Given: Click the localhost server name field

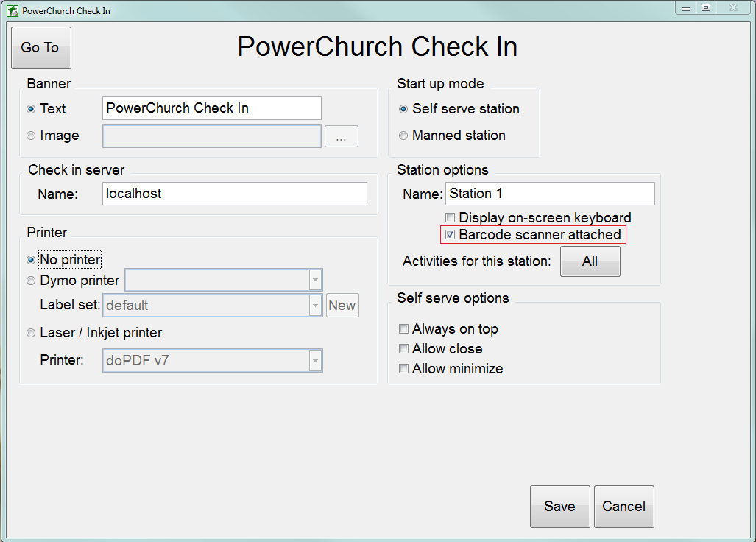Looking at the screenshot, I should [x=234, y=194].
